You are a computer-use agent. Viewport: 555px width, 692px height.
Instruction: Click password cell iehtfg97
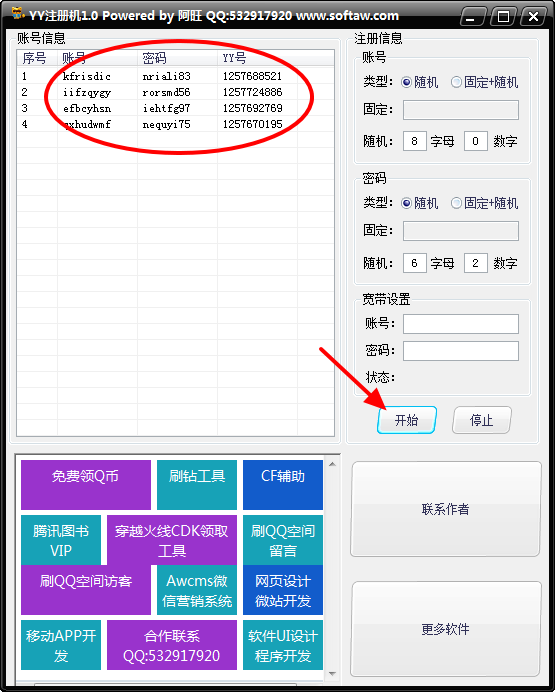coord(167,108)
